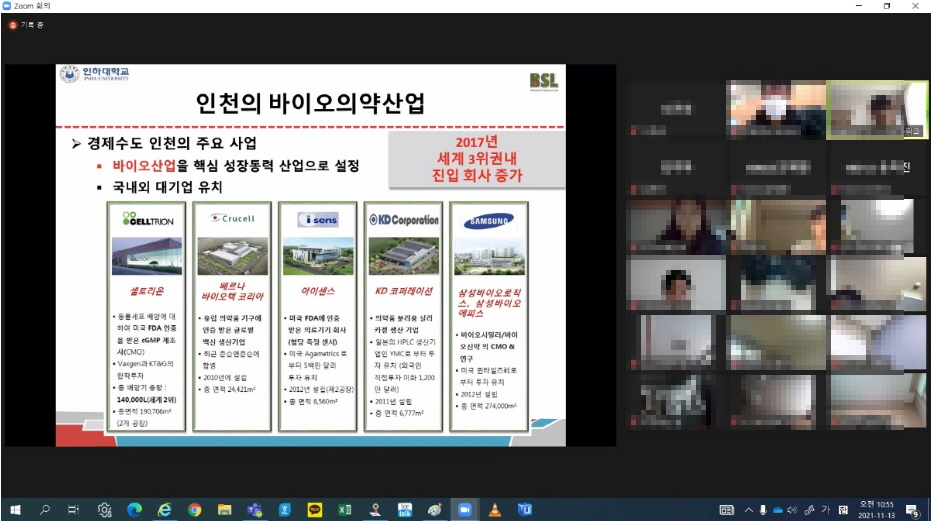The width and height of the screenshot is (934, 521).
Task: Click the bullet 국내외 대기업 유치
Action: click(167, 187)
